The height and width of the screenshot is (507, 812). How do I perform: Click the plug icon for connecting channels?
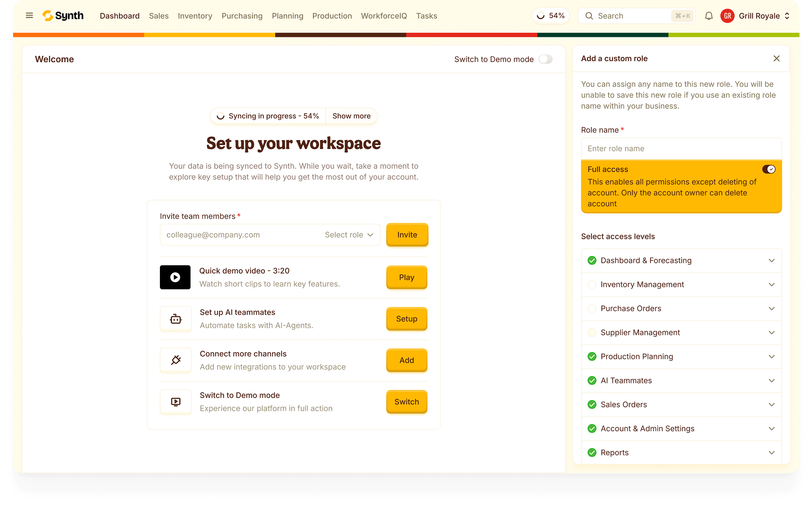(176, 360)
